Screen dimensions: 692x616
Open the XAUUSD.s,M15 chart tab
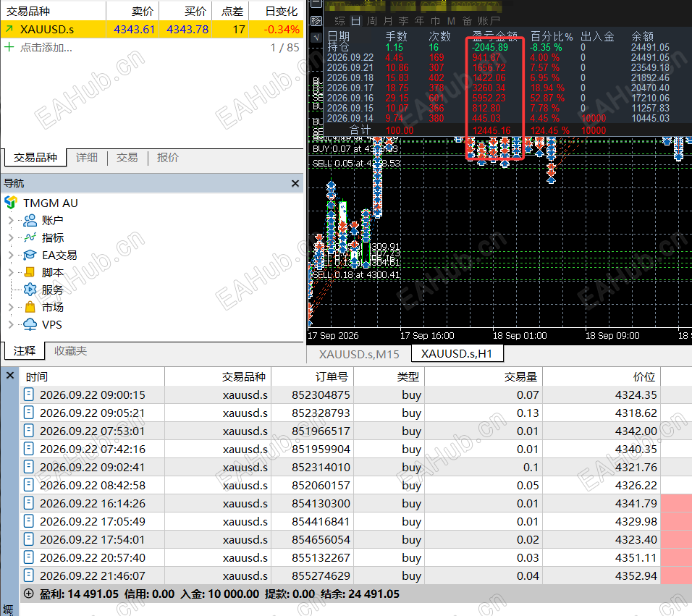click(359, 354)
